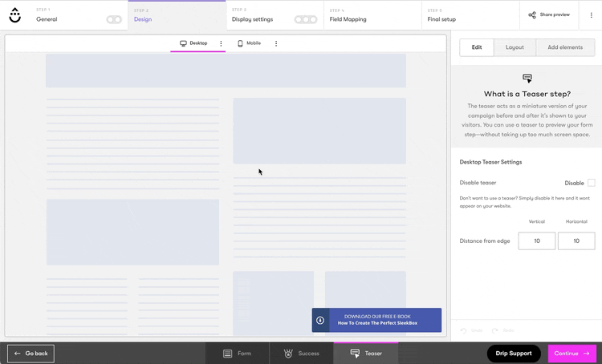The height and width of the screenshot is (364, 602).
Task: Click the Desktop Teaser Settings heading
Action: 490,162
